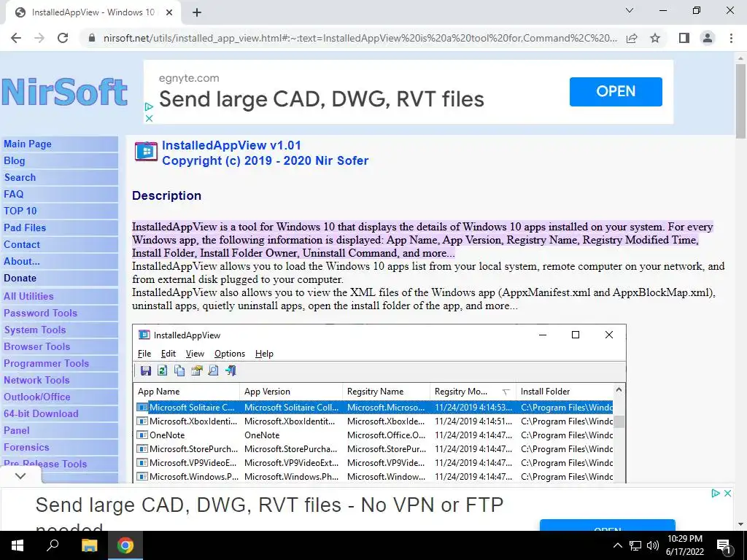Click the Find toolbar icon
Image resolution: width=747 pixels, height=560 pixels.
click(214, 370)
